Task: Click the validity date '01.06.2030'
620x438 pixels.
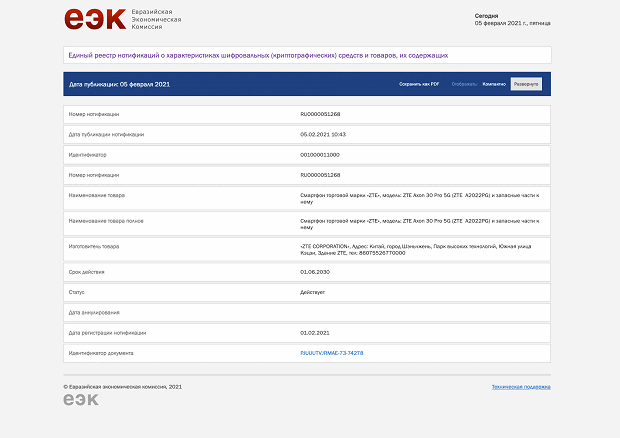Action: point(315,272)
